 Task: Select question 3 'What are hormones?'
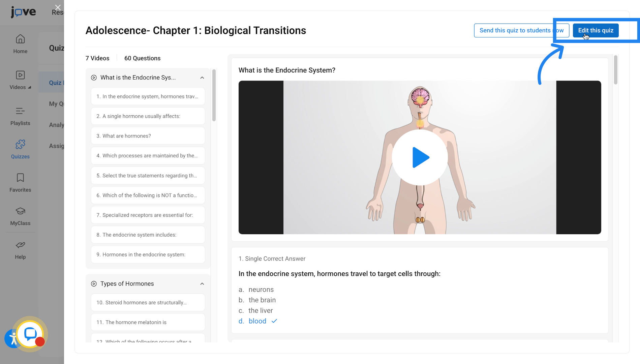pyautogui.click(x=148, y=136)
